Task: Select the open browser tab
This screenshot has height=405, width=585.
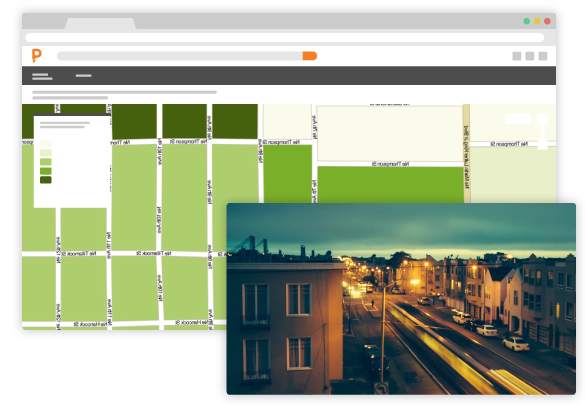Action: pos(100,23)
